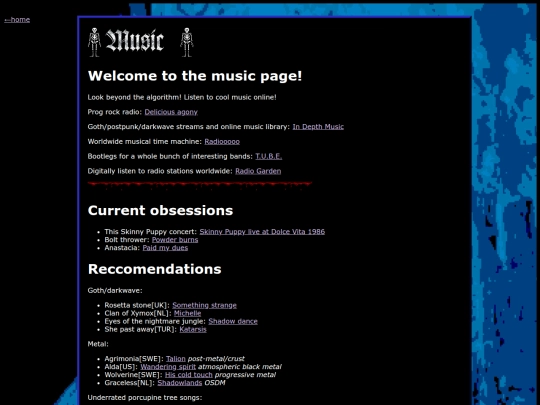
Task: Click the 'Welcome to the music page!' heading
Action: (195, 76)
